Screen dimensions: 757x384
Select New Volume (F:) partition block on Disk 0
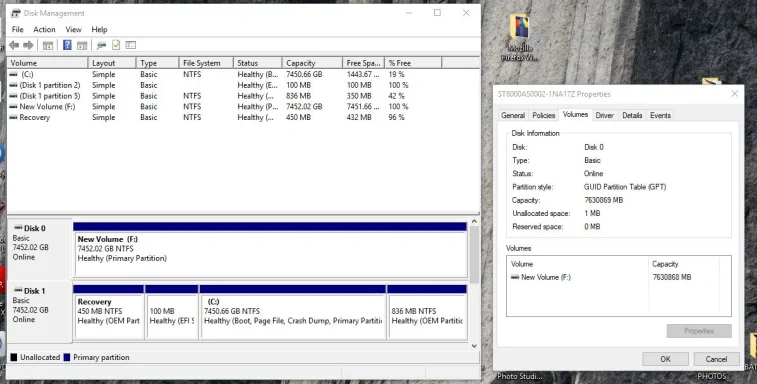pos(270,250)
